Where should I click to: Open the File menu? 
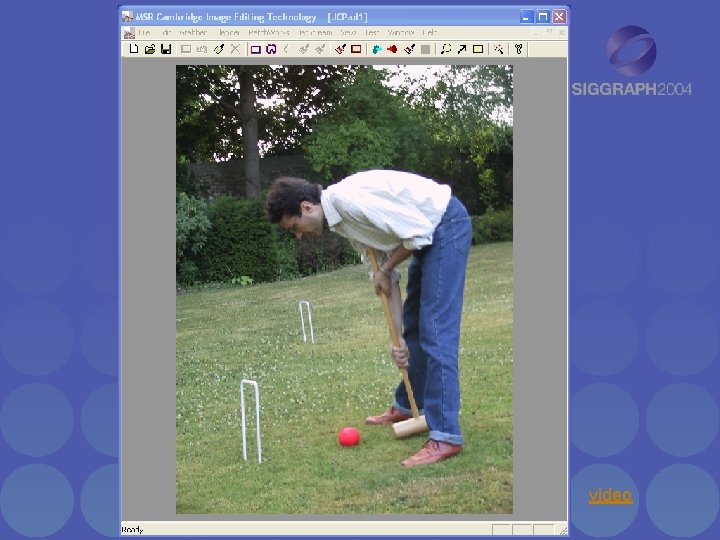point(144,33)
